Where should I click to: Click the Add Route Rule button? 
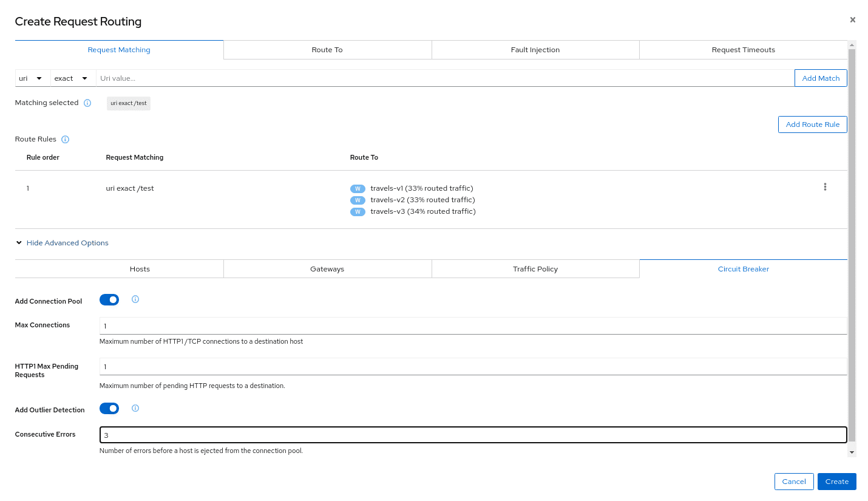812,124
